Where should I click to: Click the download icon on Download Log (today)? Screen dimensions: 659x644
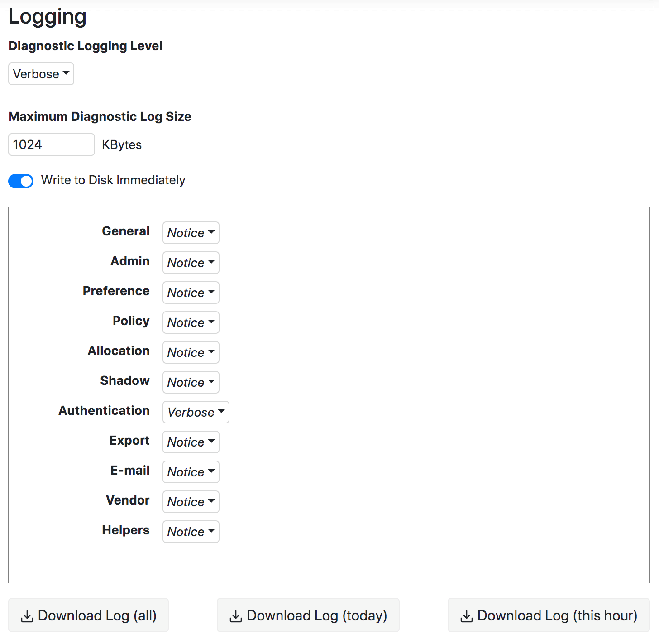236,615
